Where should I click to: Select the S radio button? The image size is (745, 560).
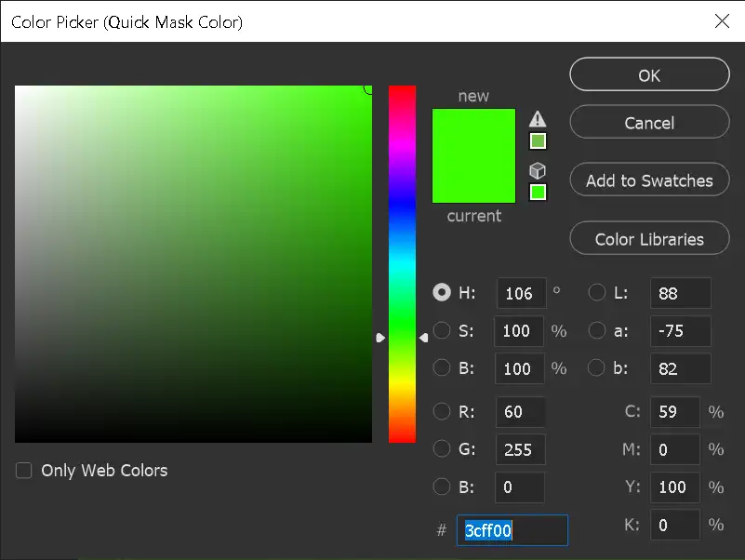(x=442, y=330)
